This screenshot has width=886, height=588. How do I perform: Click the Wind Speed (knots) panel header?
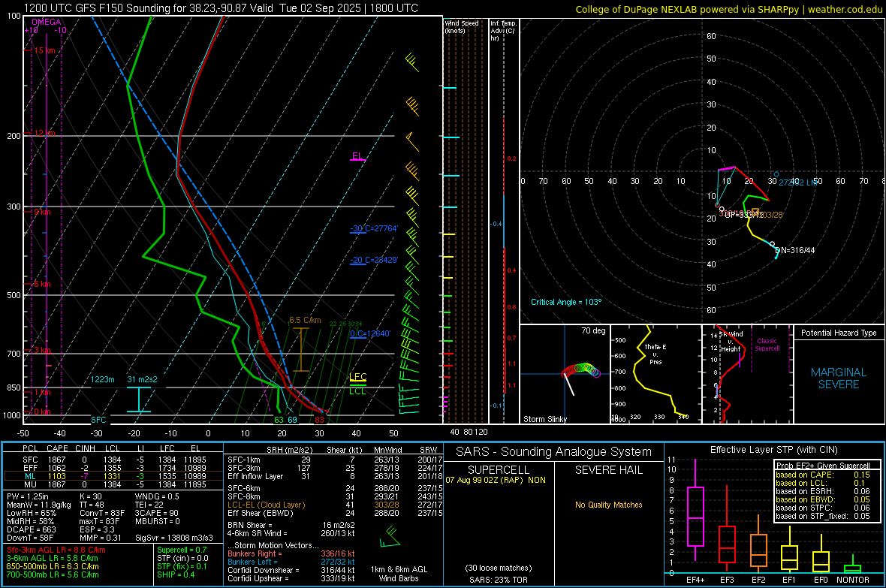tap(462, 27)
